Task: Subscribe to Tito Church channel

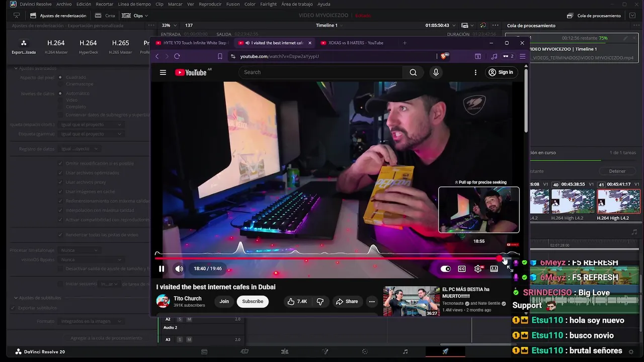Action: coord(253,301)
